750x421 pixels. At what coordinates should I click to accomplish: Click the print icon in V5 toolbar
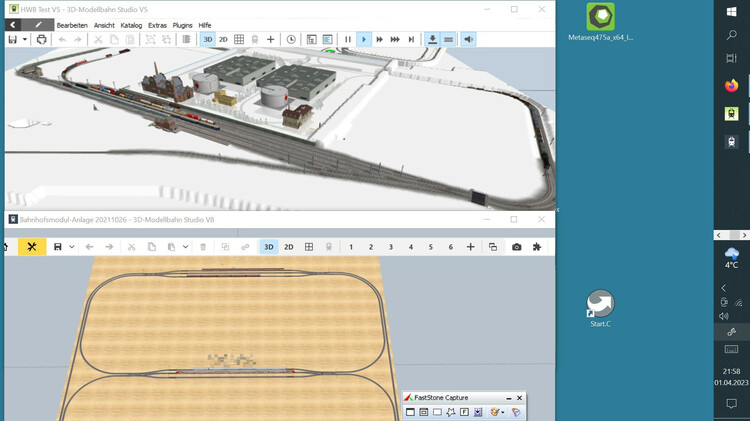pos(41,39)
